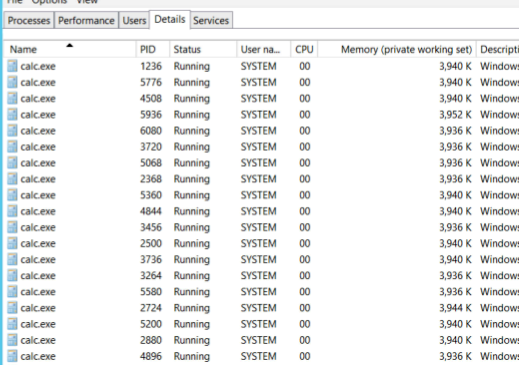Click calc.exe icon for PID 2368

click(12, 179)
